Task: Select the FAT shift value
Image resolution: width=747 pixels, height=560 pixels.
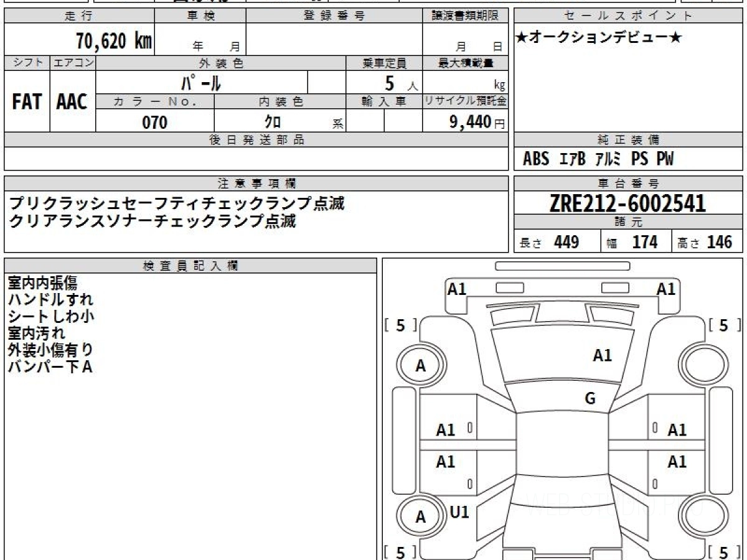Action: [27, 102]
